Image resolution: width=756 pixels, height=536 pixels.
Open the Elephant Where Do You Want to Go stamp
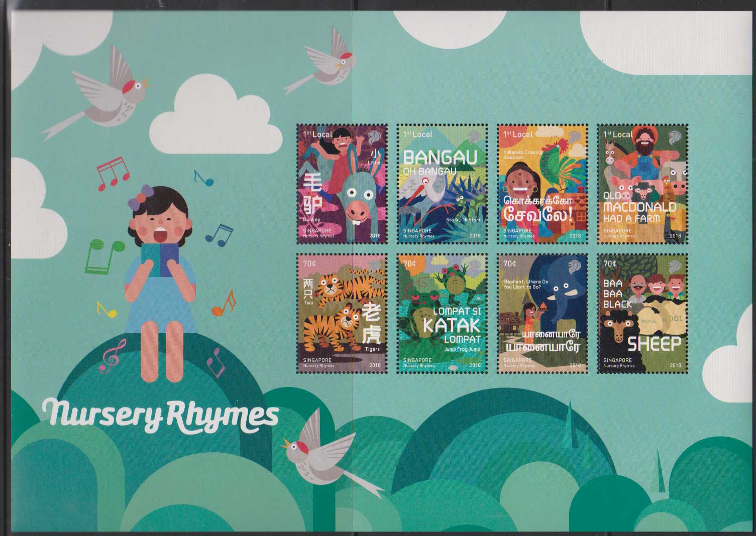[543, 313]
